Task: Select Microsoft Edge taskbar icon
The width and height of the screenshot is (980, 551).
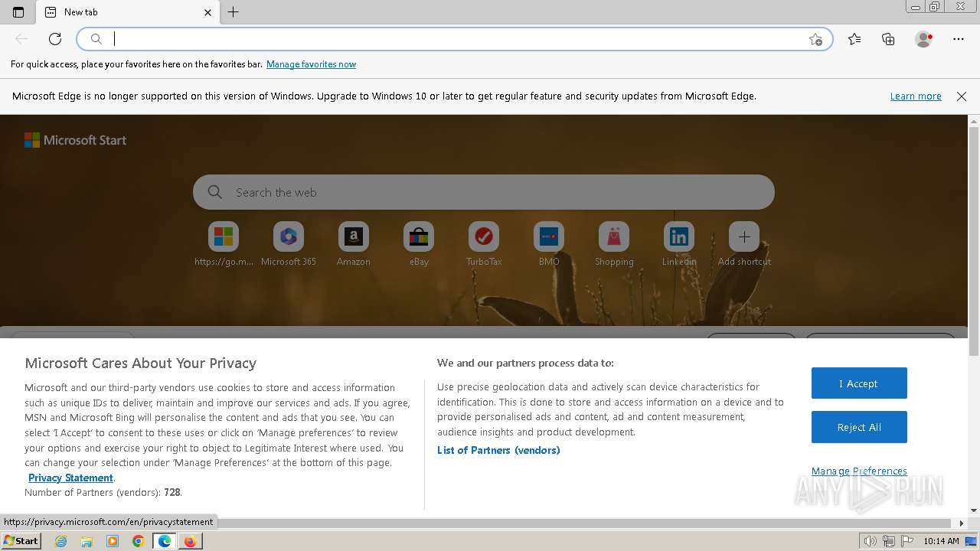Action: pos(165,541)
